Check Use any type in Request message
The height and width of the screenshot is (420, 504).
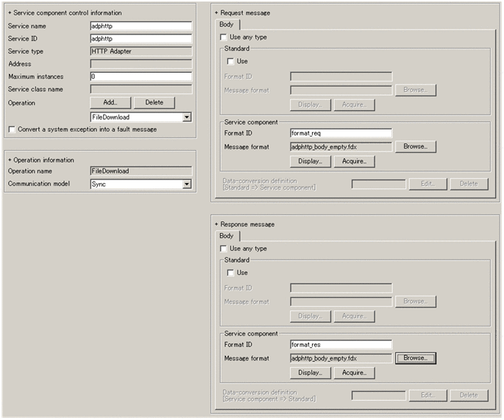click(x=224, y=37)
